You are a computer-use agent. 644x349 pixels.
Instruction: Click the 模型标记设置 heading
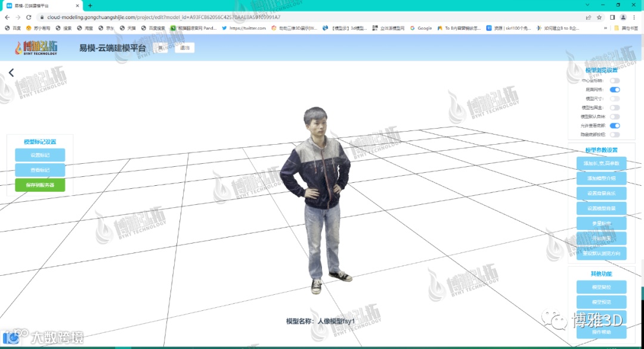click(40, 142)
